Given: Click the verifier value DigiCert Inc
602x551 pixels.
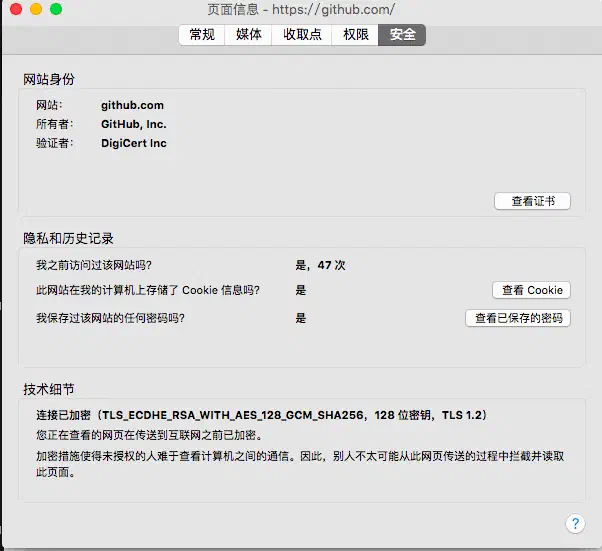Looking at the screenshot, I should [x=134, y=143].
